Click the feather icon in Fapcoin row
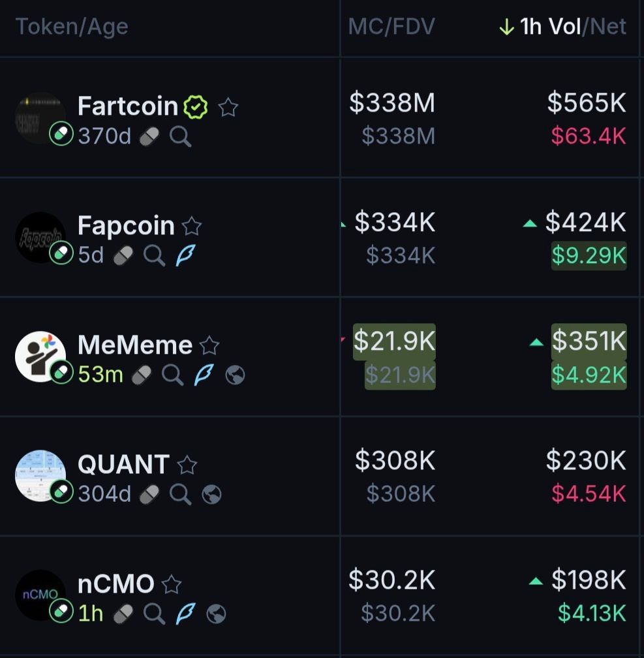Screen dimensions: 644x658 tap(185, 255)
